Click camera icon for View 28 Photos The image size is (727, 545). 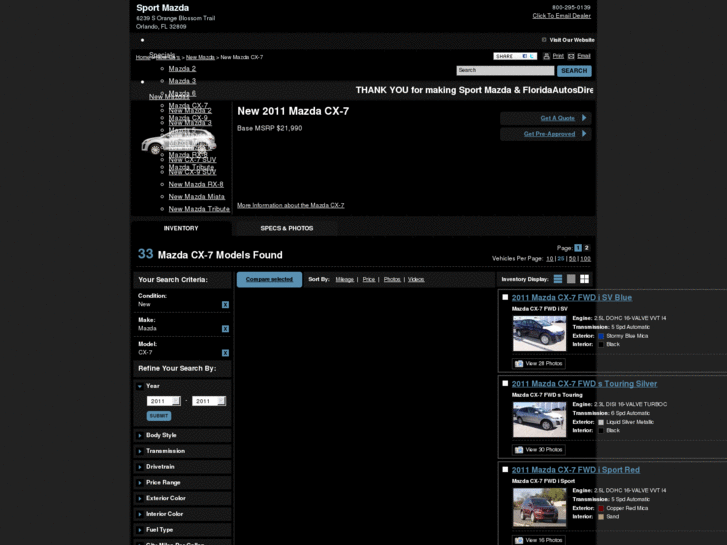(x=519, y=364)
